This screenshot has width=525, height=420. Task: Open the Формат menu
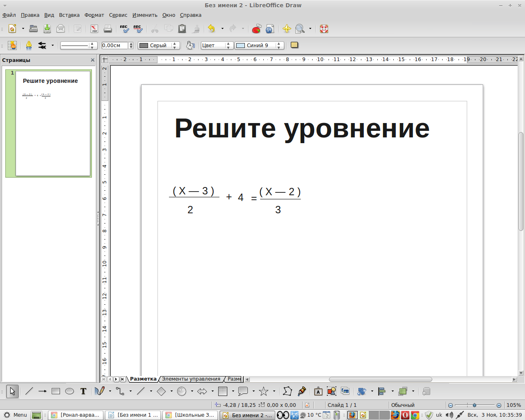[x=94, y=15]
